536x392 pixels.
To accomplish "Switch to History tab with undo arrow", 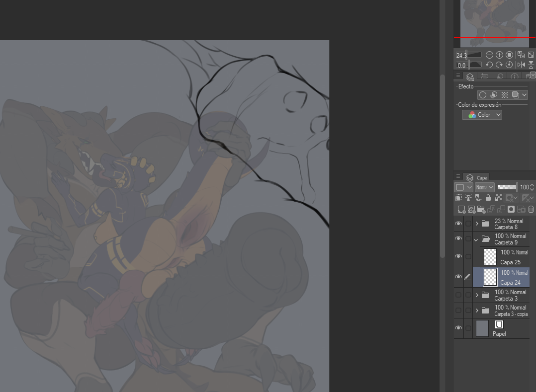I will coord(484,76).
